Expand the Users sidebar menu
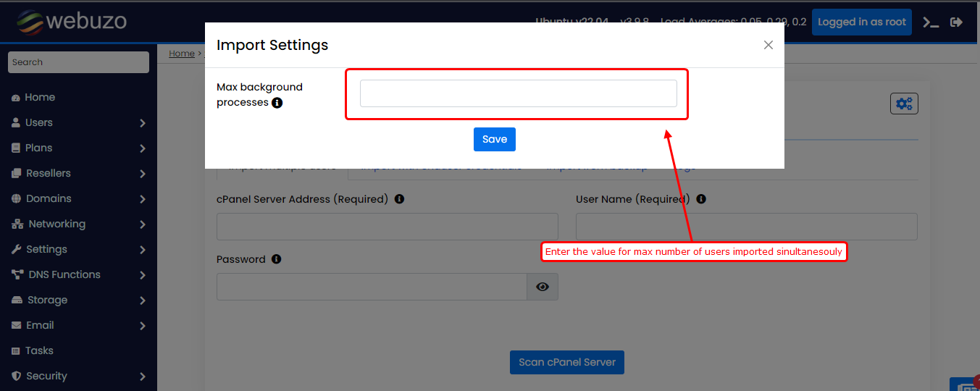Image resolution: width=980 pixels, height=391 pixels. (79, 122)
